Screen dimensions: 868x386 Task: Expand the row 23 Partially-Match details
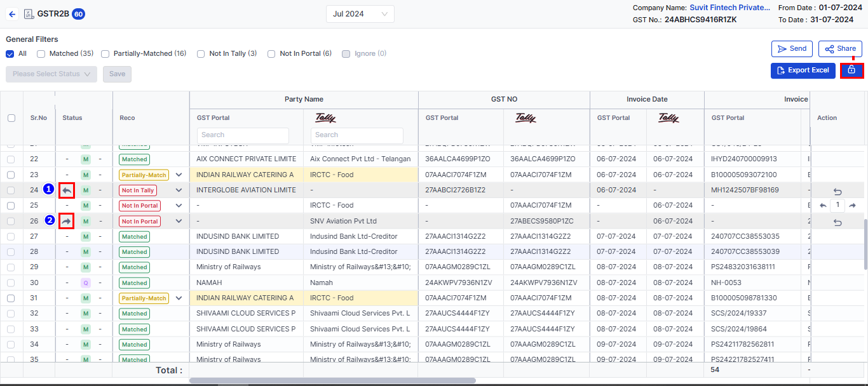pos(179,175)
